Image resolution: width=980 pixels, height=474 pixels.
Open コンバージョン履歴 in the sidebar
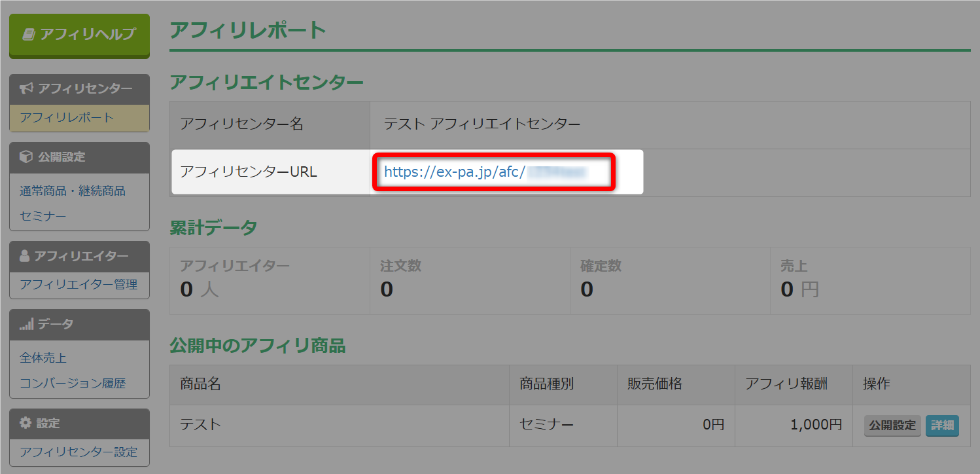[73, 384]
